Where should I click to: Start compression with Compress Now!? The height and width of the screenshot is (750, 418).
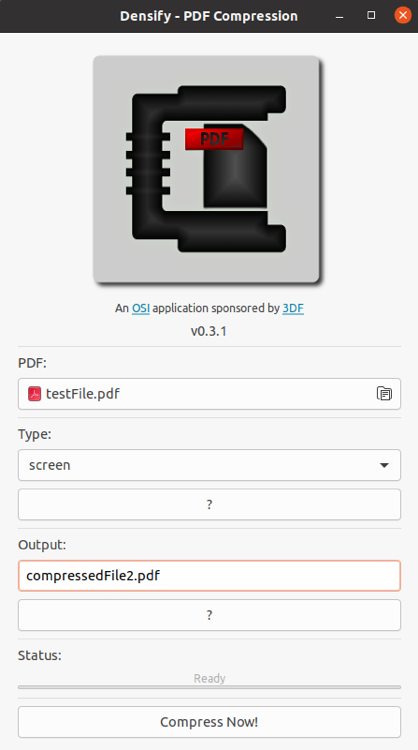209,722
